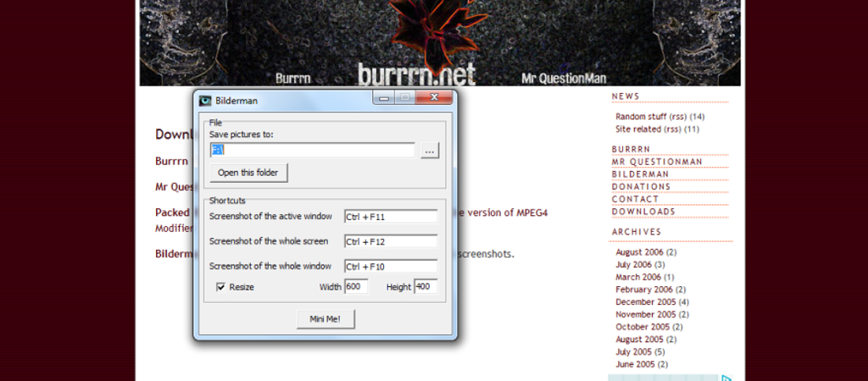Open July 2006 archive link
Viewport: 868px width, 381px height.
[x=634, y=265]
